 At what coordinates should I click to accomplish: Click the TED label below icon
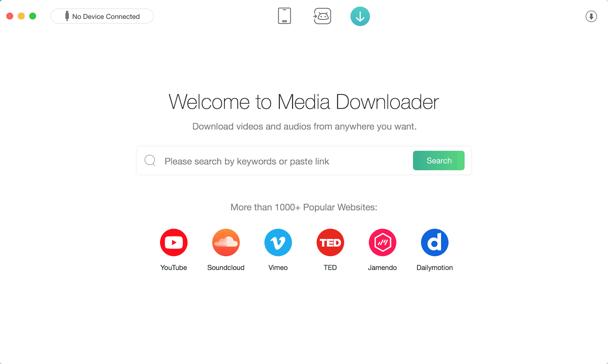click(x=330, y=267)
